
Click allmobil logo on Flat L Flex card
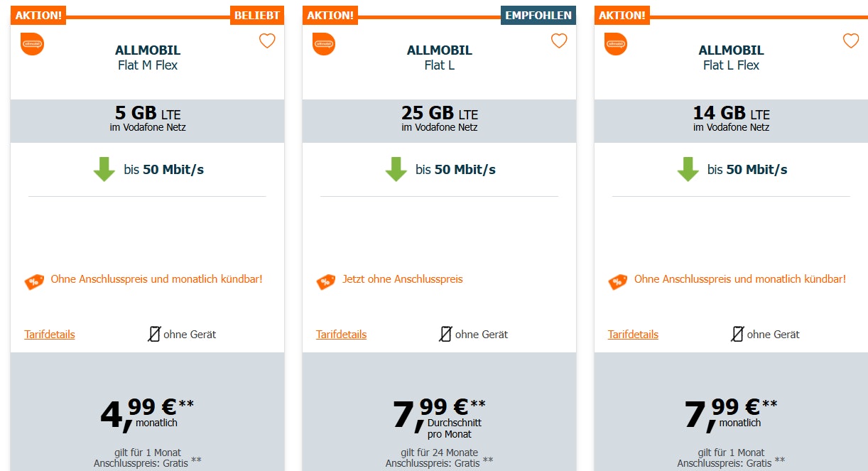point(616,43)
